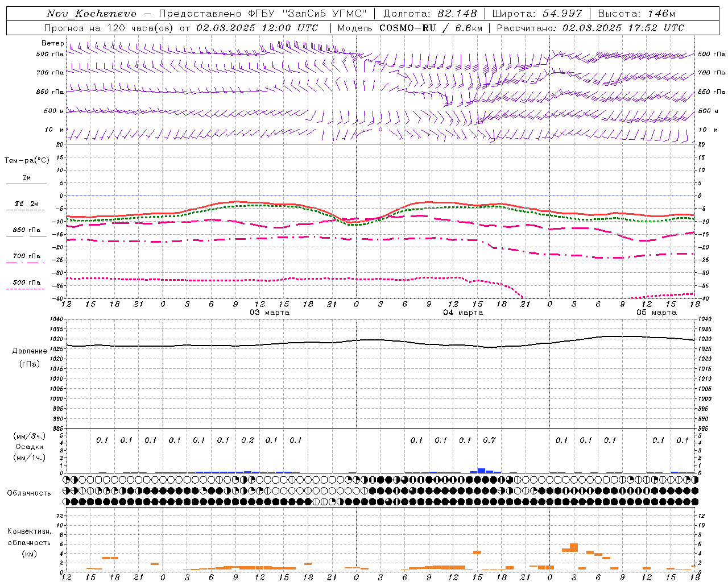This screenshot has width=728, height=582.
Task: Click the computed time 02.03.2025 17:52 UTC
Action: coord(623,28)
